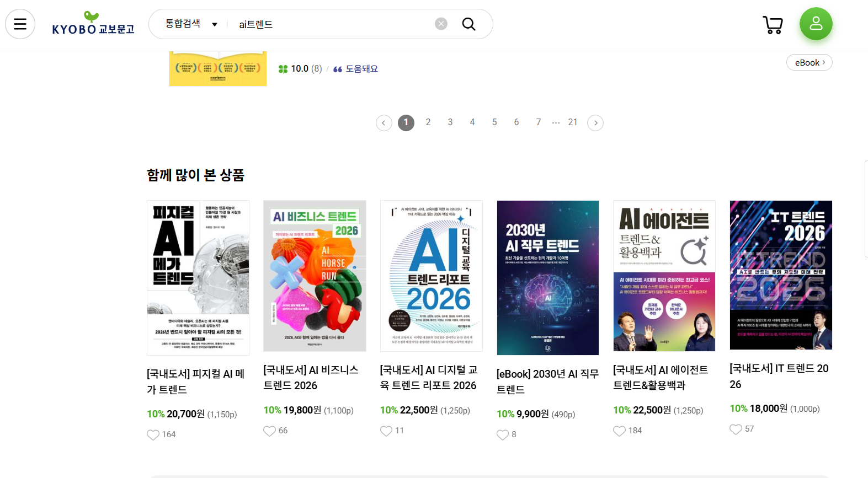Click the 19,800원 price text
The width and height of the screenshot is (868, 478).
pyautogui.click(x=302, y=410)
